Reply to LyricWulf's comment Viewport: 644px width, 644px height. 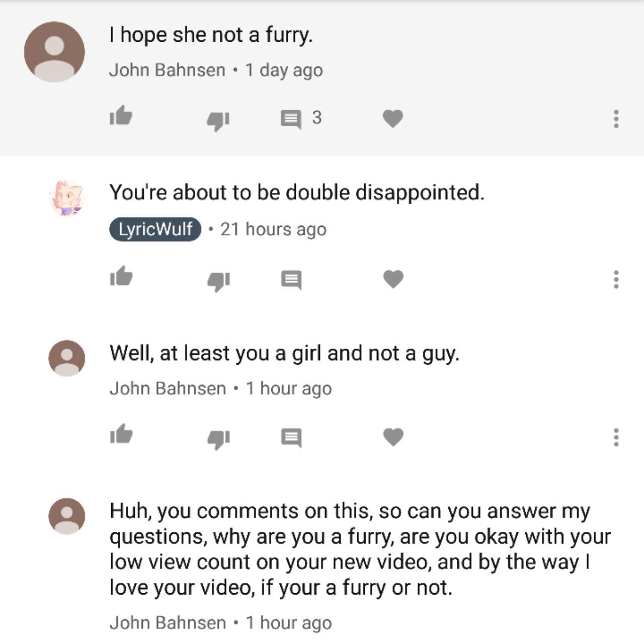click(x=291, y=280)
